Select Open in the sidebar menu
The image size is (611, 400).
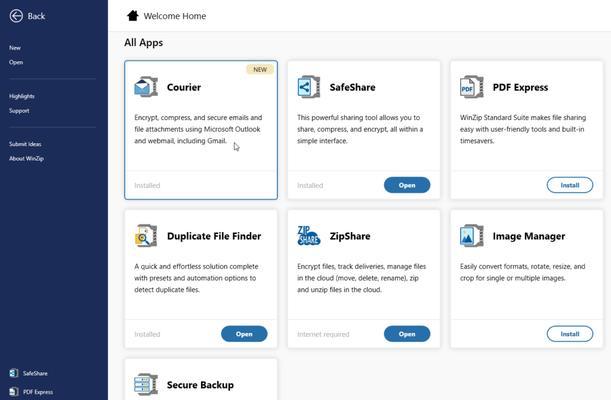pyautogui.click(x=16, y=62)
